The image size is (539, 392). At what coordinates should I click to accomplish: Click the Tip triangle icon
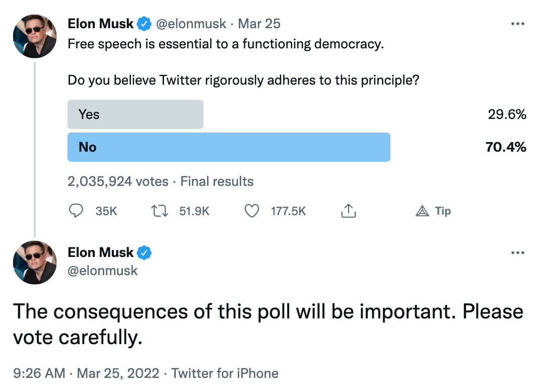point(422,211)
